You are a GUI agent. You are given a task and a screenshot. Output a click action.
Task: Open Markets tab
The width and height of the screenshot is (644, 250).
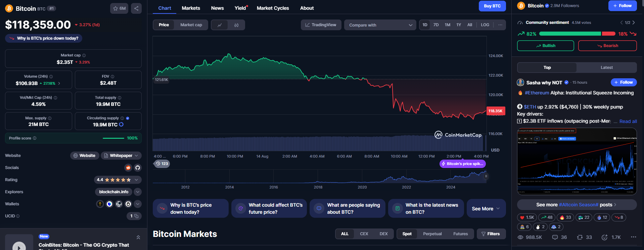191,8
